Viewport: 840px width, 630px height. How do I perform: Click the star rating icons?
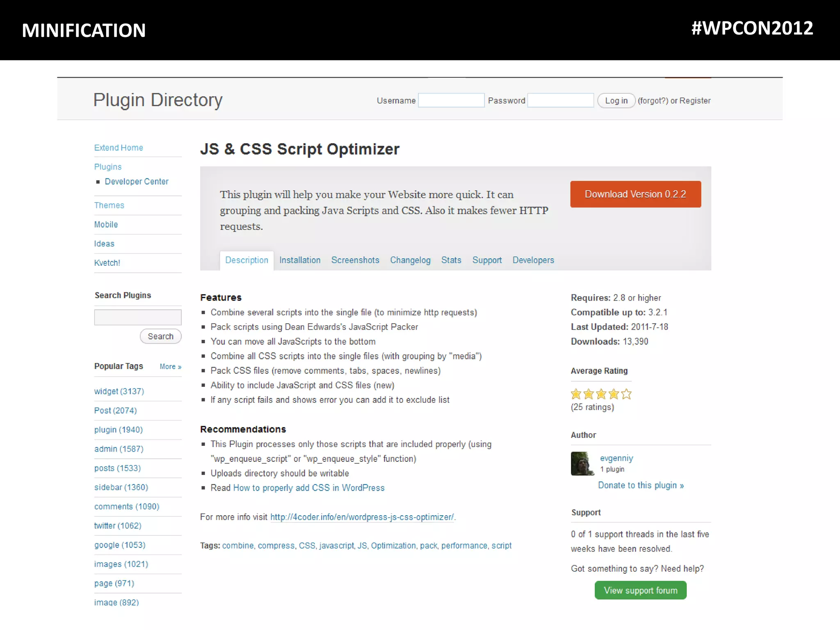[601, 394]
